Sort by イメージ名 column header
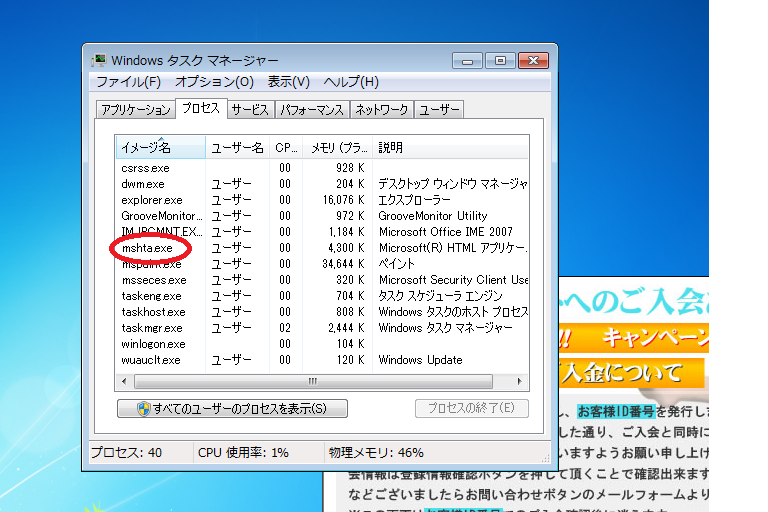 (161, 147)
